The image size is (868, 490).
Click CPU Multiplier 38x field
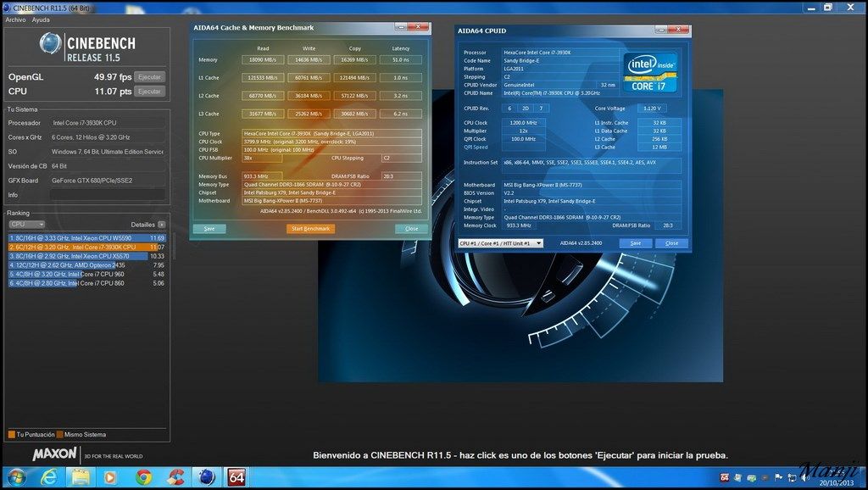point(262,158)
